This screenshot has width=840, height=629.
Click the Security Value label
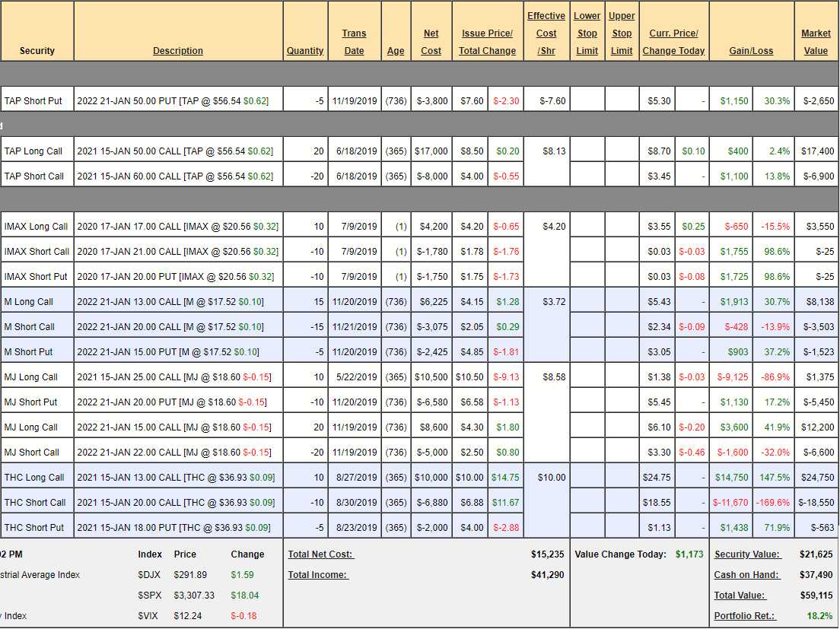tap(747, 554)
